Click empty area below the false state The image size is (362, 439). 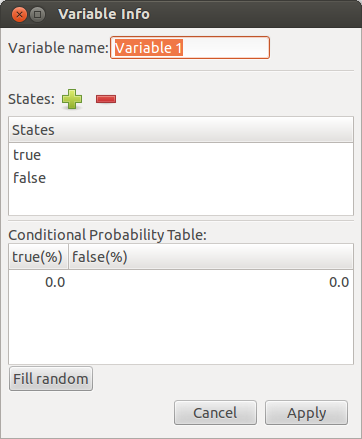tap(181, 202)
